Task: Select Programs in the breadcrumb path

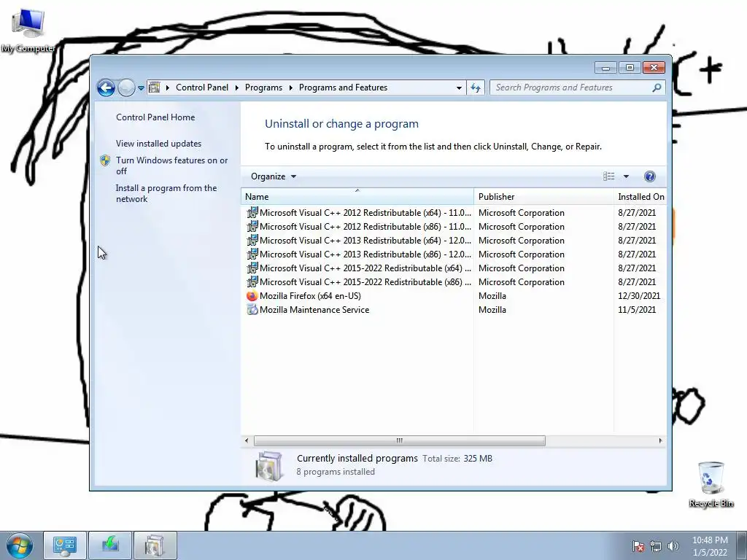Action: pos(263,87)
